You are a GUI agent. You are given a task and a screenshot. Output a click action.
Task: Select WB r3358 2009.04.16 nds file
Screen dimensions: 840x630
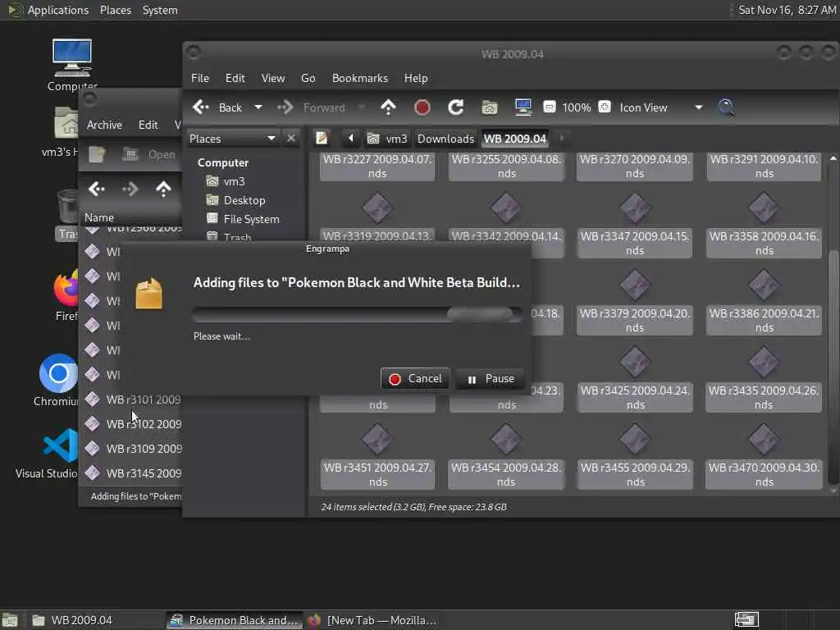tap(764, 226)
